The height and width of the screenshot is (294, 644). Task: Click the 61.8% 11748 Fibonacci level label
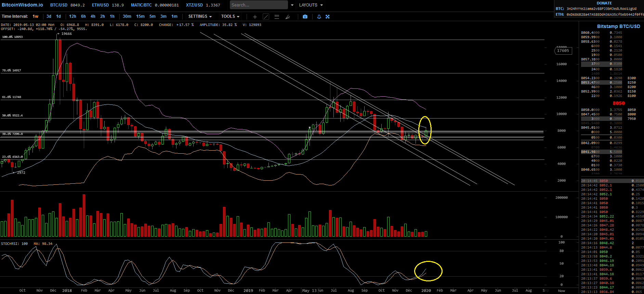(12, 97)
